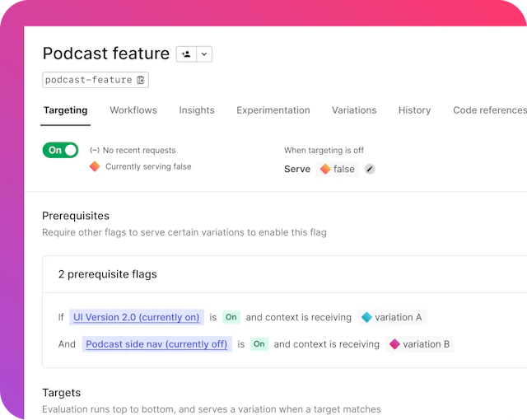This screenshot has height=420, width=527.
Task: Click the orange diamond next to Currently serving false
Action: [x=95, y=166]
